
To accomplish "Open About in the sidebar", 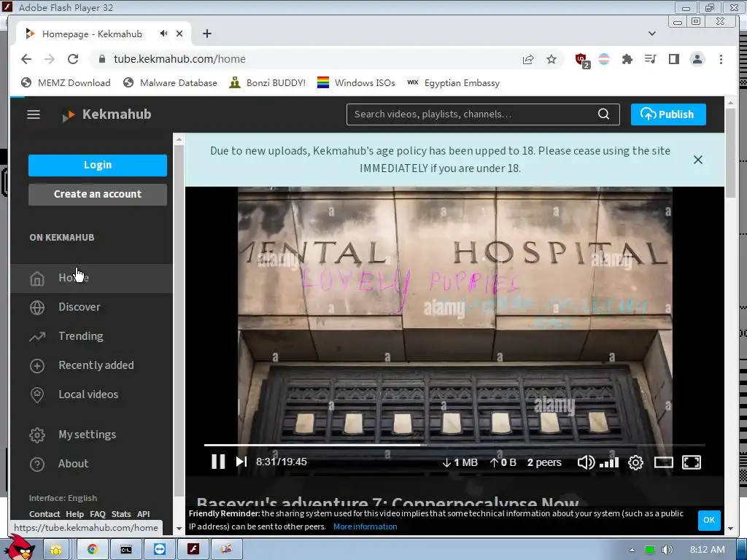I will pos(91,464).
